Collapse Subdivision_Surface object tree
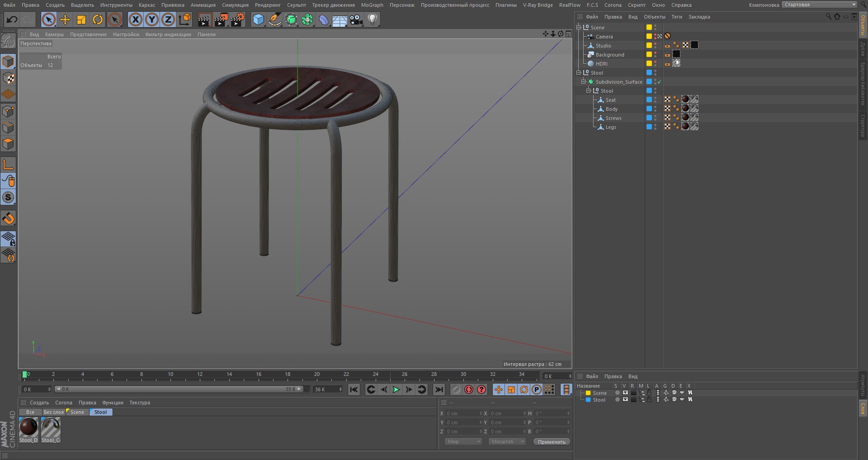The image size is (868, 460). coord(583,81)
